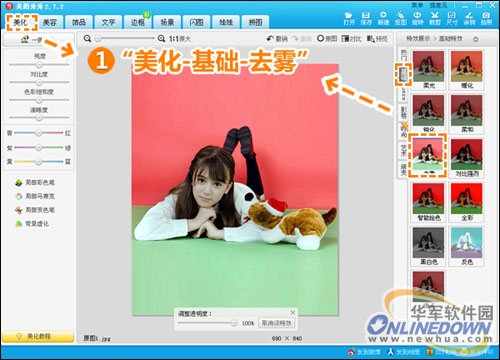Image resolution: width=500 pixels, height=360 pixels.
Task: Apply the 全彩 effect thumbnail
Action: pyautogui.click(x=467, y=202)
